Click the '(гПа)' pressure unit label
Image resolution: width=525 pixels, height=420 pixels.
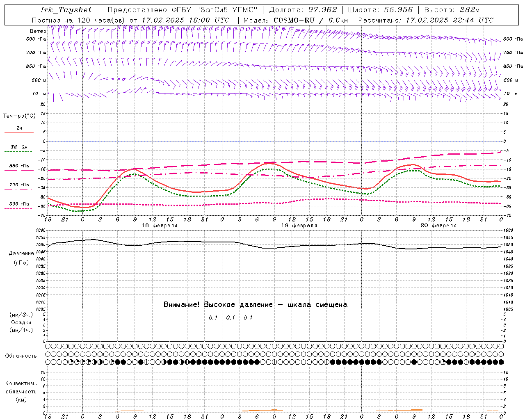pos(21,263)
